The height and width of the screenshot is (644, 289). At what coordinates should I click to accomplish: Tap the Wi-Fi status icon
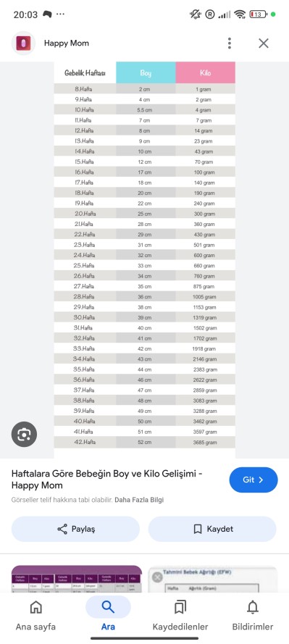[240, 14]
